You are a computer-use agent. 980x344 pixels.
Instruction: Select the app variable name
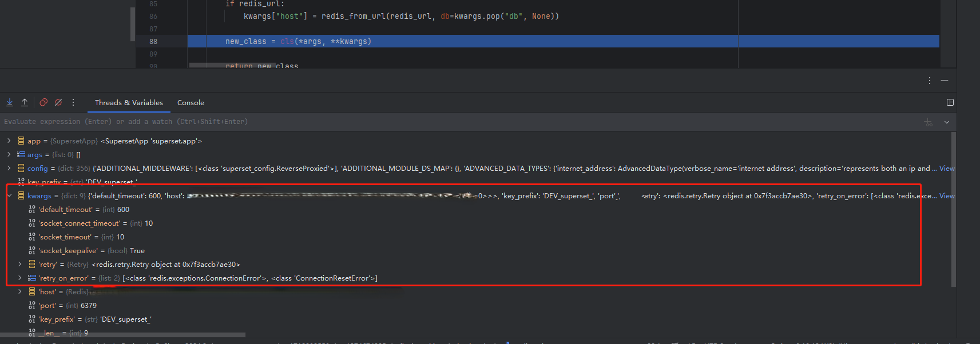pos(34,141)
